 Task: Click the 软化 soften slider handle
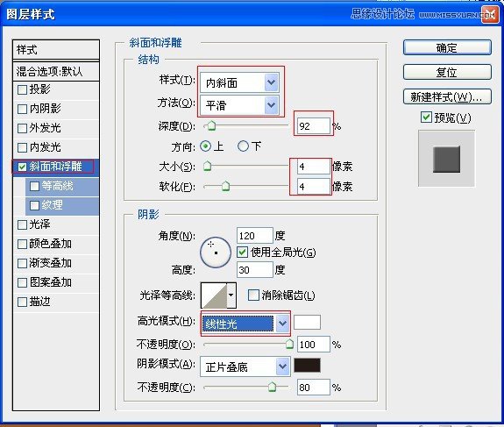[225, 186]
